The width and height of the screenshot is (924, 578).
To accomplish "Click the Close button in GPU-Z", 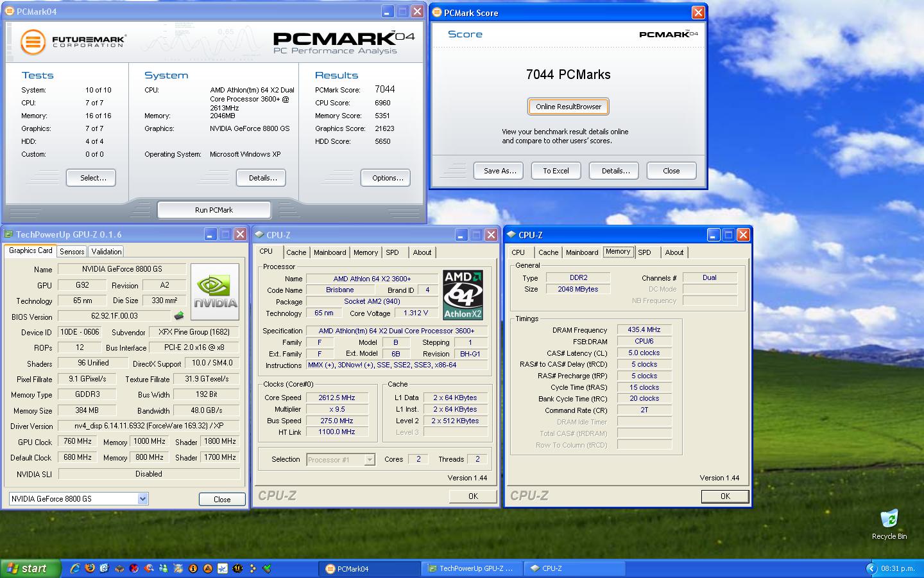I will pos(222,499).
